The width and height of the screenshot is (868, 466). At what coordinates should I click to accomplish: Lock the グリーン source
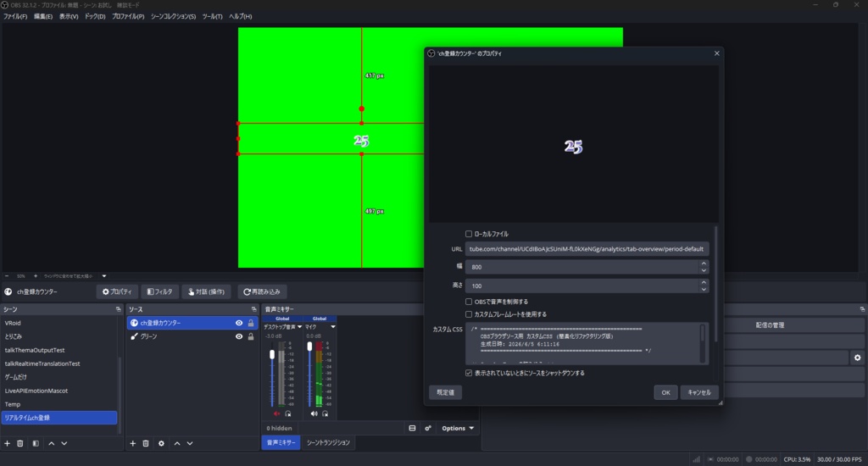pos(251,336)
